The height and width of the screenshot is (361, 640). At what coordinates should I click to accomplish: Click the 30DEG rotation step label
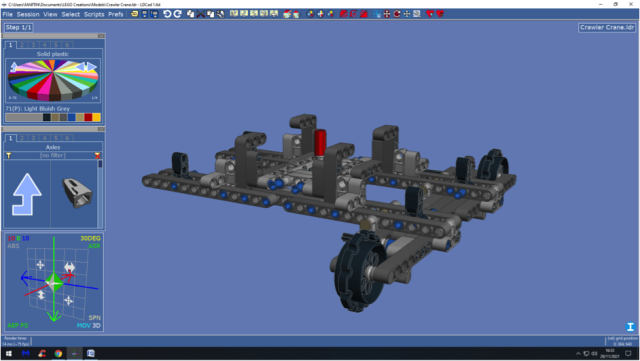[x=90, y=238]
